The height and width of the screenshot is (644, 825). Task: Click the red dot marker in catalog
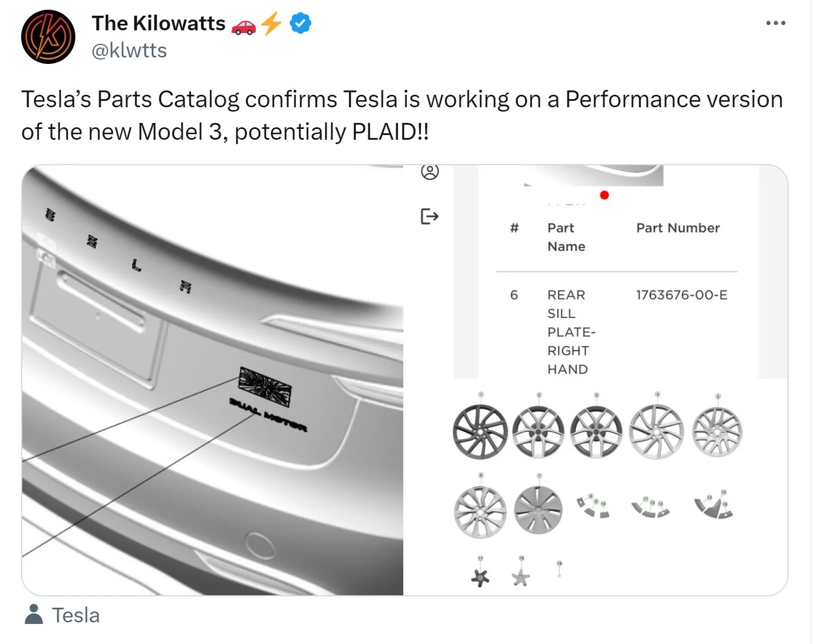click(604, 195)
